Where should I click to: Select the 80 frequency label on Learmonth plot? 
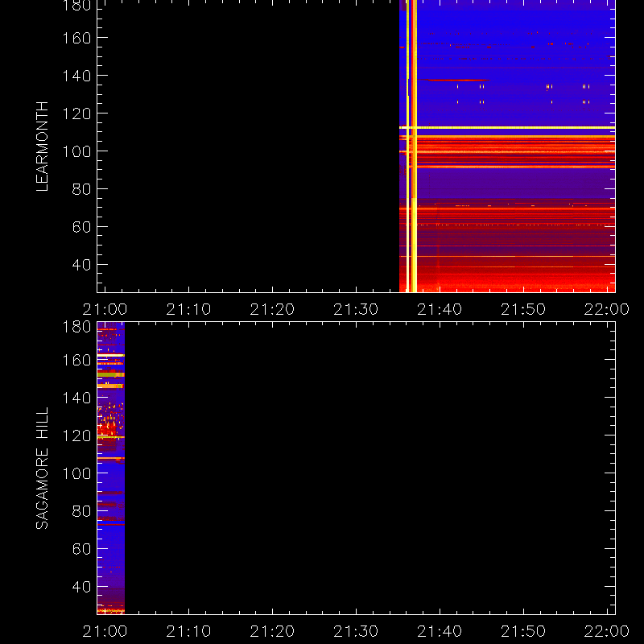pyautogui.click(x=81, y=189)
